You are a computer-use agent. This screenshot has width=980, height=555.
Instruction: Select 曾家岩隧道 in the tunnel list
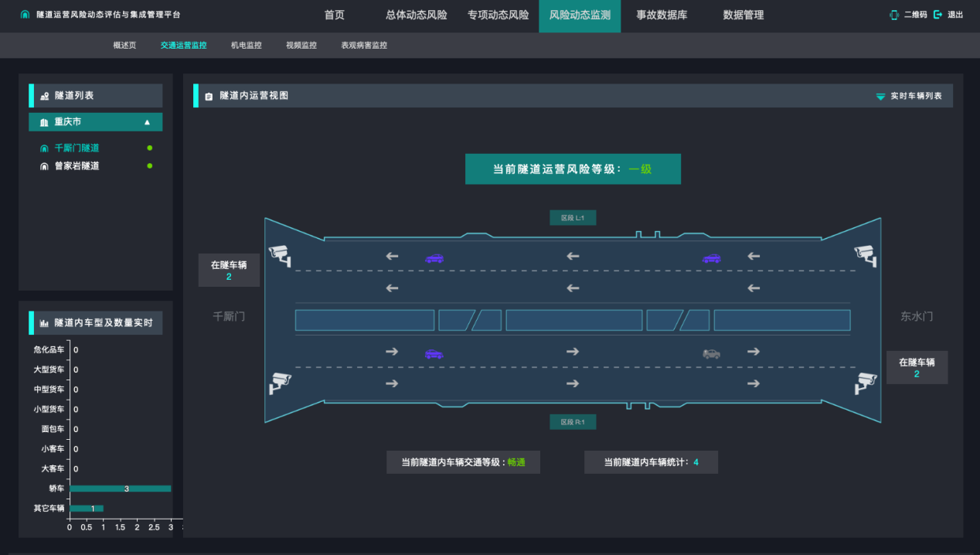(x=77, y=166)
